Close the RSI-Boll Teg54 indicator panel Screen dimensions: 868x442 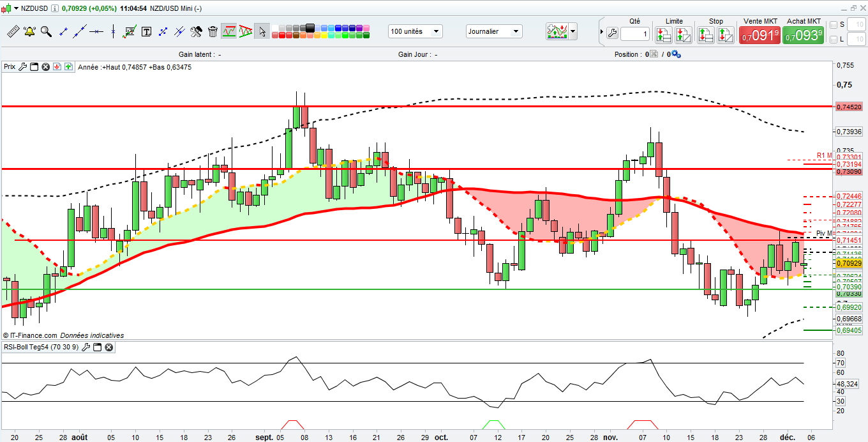[109, 347]
